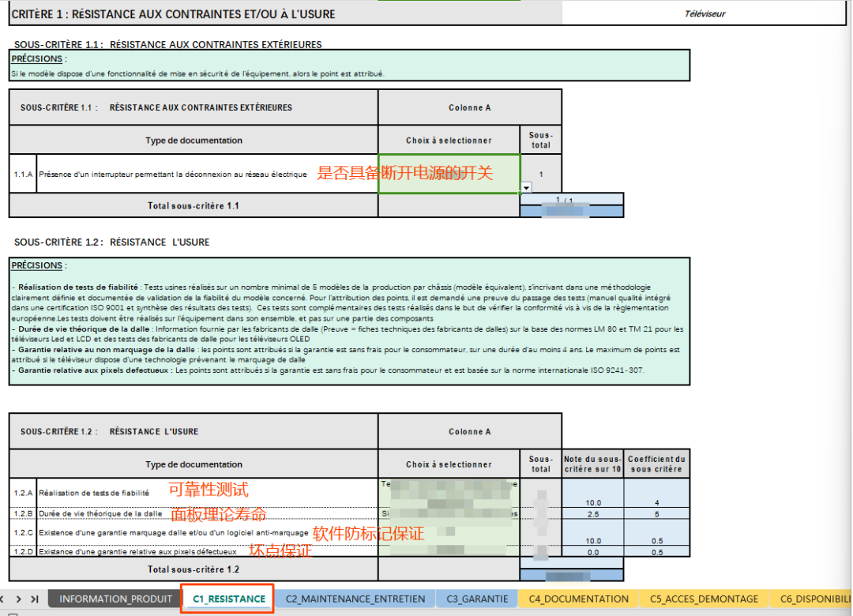The height and width of the screenshot is (616, 853).
Task: Select the C1_RESISTANCE sheet tab
Action: (229, 599)
